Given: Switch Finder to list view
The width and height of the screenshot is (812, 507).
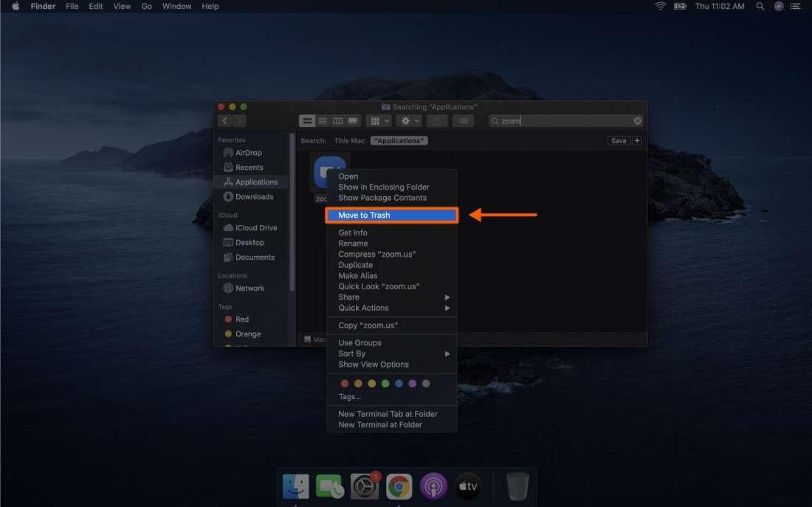Looking at the screenshot, I should 323,120.
